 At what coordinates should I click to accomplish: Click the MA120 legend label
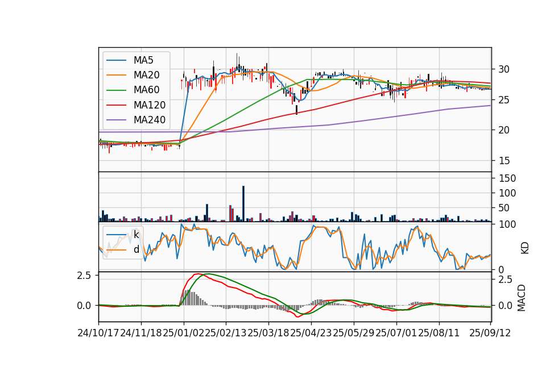click(150, 105)
